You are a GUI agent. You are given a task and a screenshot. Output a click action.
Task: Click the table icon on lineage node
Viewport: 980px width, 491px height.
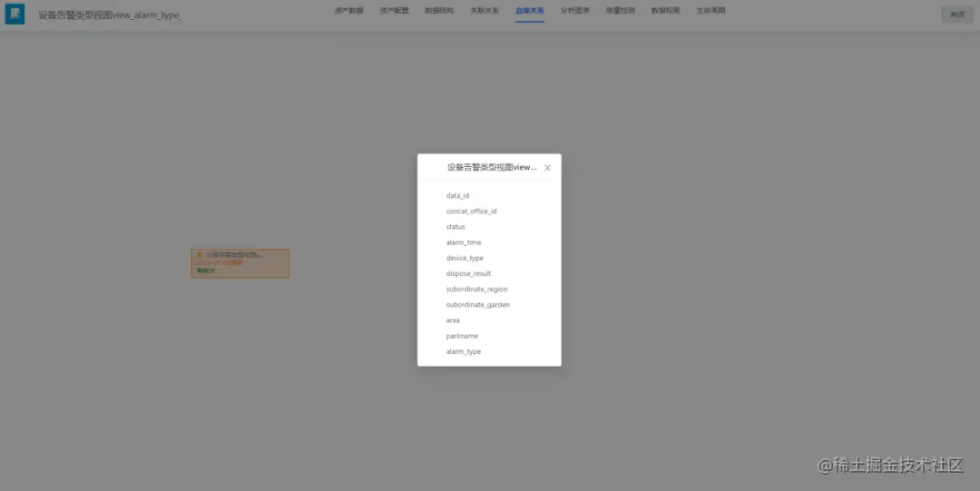(200, 254)
